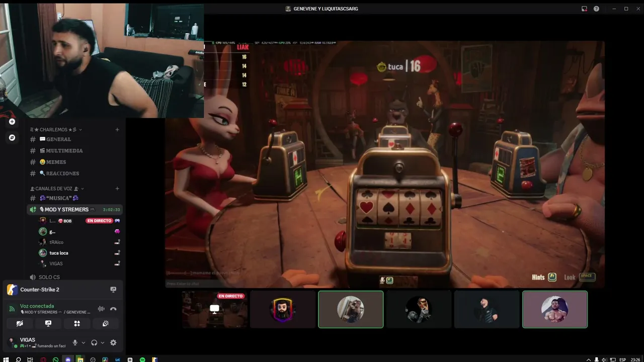Viewport: 644px width, 362px height.
Task: Open the activities launcher button
Action: point(77,323)
